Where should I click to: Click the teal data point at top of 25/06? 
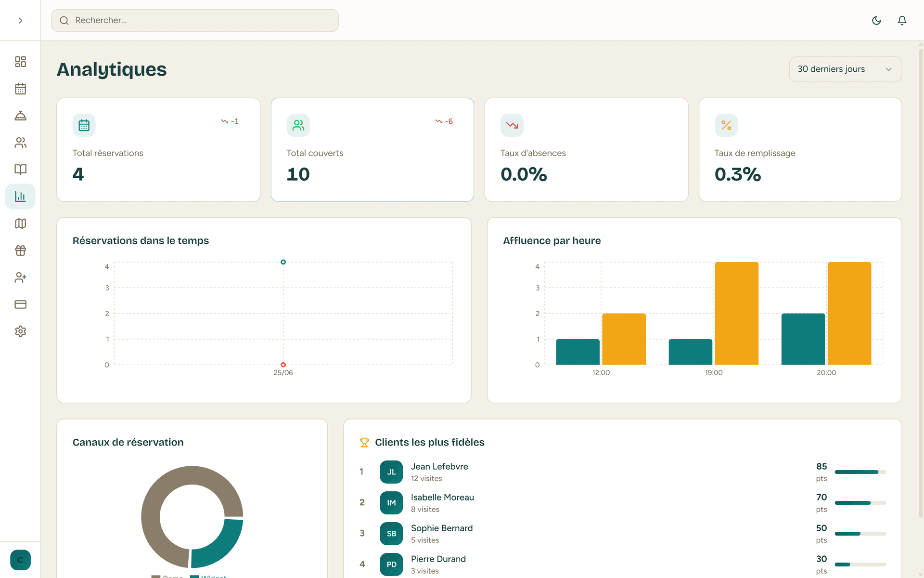(x=283, y=262)
